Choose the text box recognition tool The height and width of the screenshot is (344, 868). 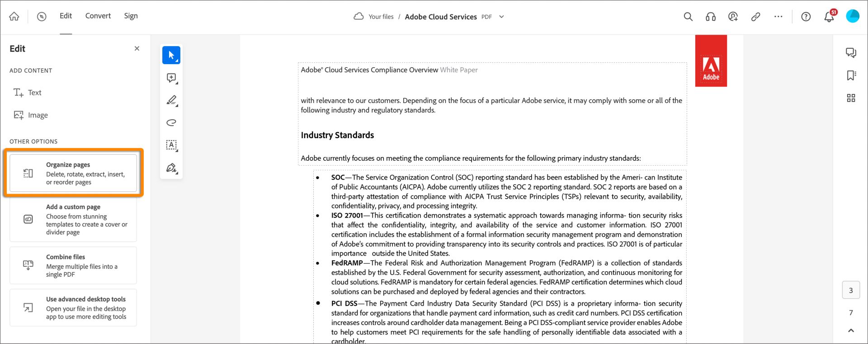171,145
